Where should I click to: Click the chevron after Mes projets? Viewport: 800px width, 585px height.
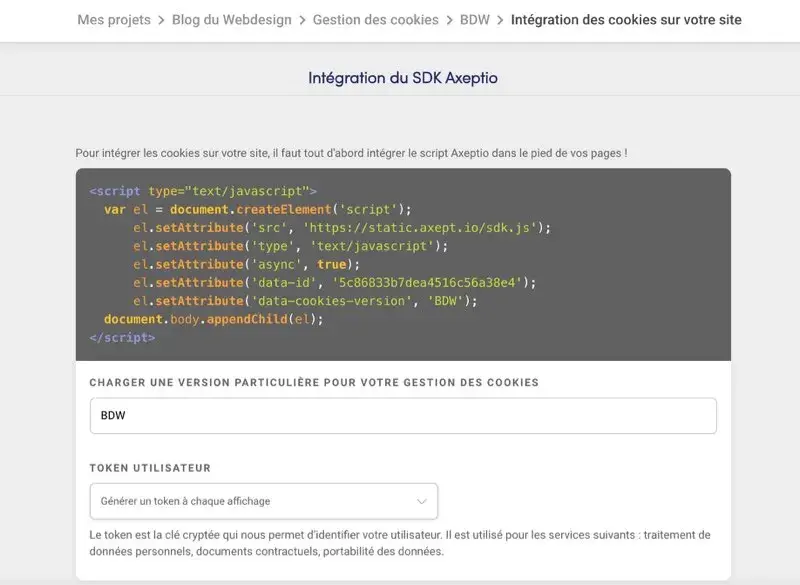[161, 20]
